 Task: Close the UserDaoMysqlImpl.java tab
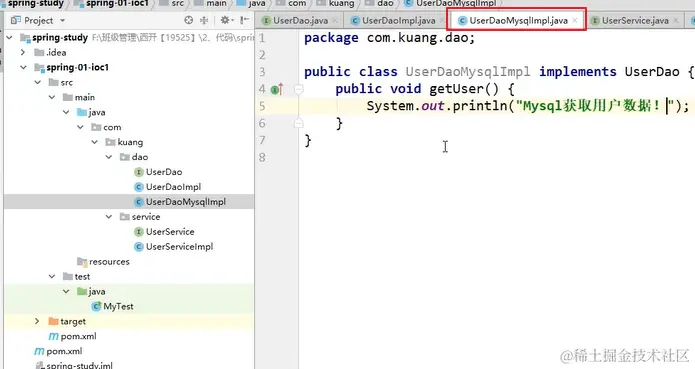[575, 20]
